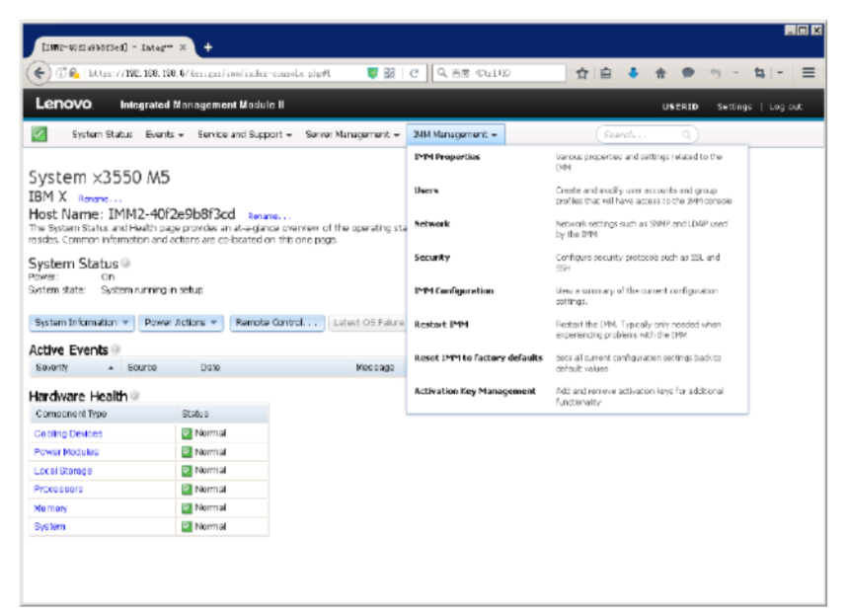Open the Memory hardware link
This screenshot has height=616, width=848.
coord(50,508)
